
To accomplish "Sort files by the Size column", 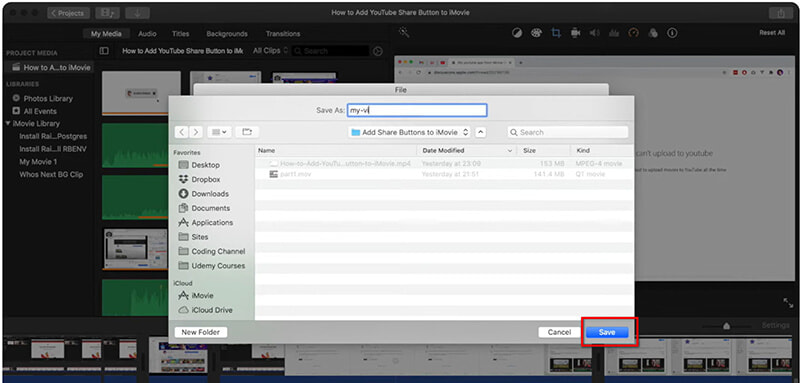I will coord(543,150).
